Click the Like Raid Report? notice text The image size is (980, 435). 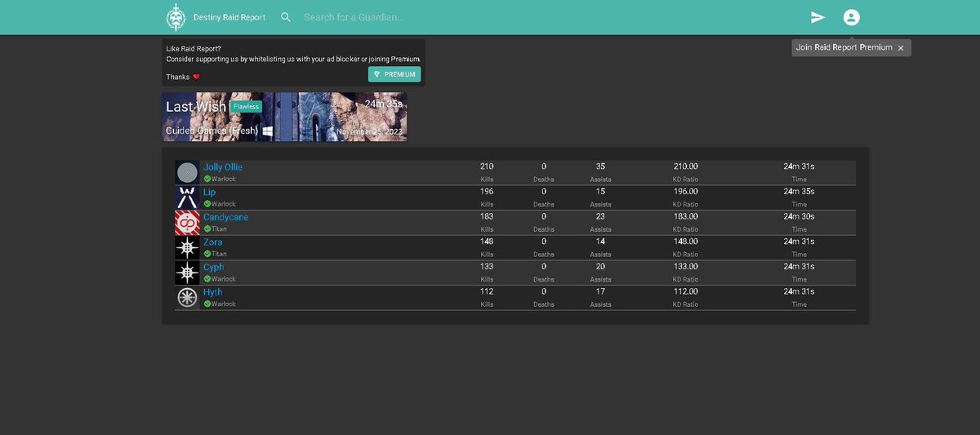[x=194, y=49]
